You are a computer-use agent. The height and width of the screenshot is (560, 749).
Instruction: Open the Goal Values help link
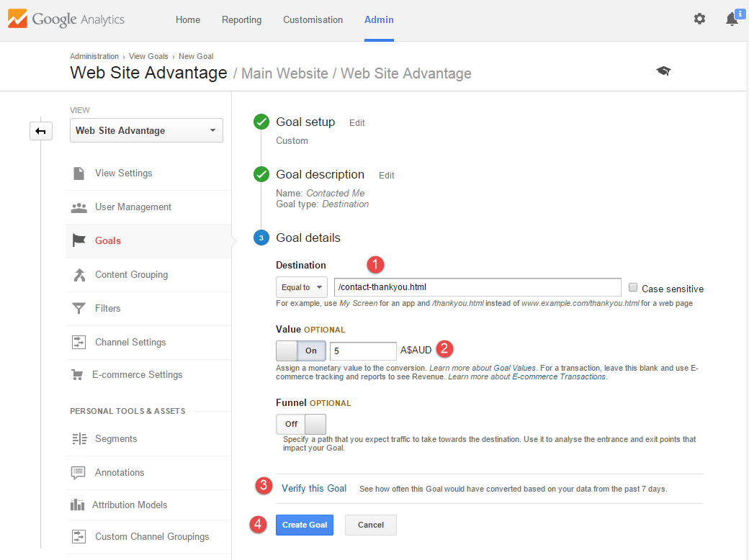[514, 368]
